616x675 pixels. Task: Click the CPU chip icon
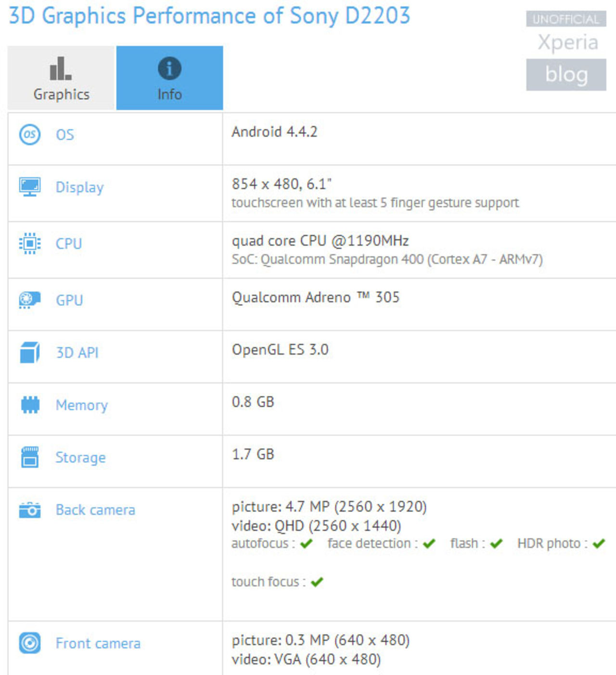click(x=30, y=244)
